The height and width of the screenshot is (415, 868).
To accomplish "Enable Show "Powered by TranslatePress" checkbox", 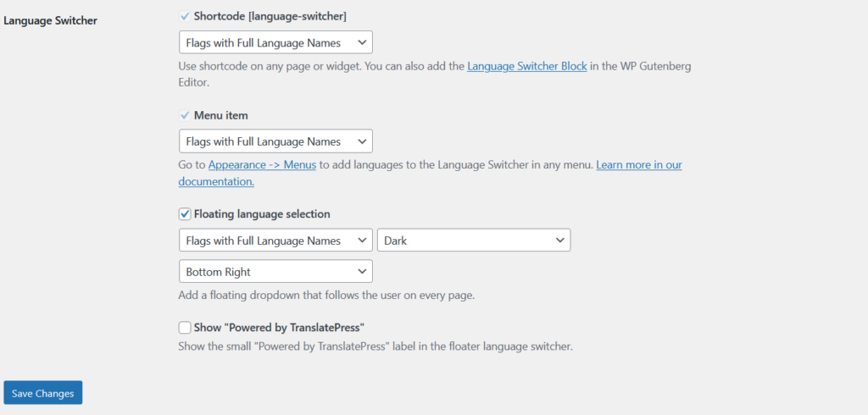I will (x=185, y=328).
